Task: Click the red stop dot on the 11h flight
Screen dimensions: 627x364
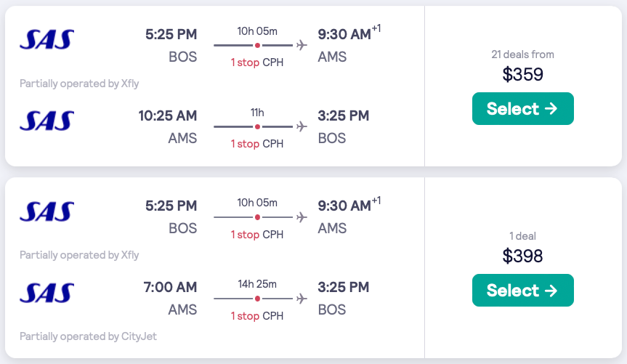Action: pos(257,126)
